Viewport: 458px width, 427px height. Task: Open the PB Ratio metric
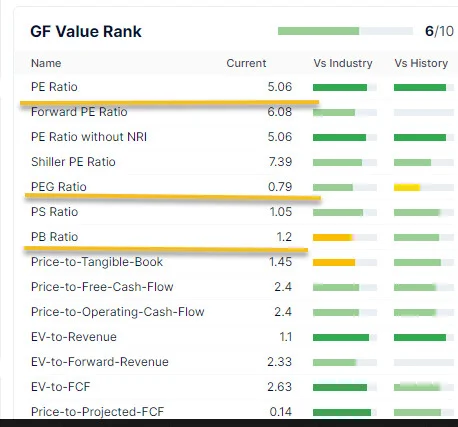[55, 237]
